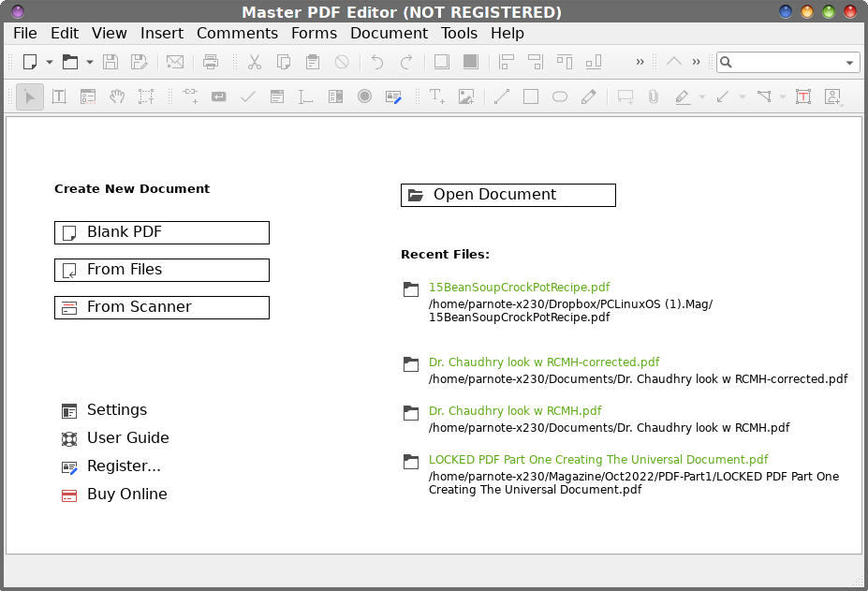The height and width of the screenshot is (591, 868).
Task: Expand the Open file dropdown arrow
Action: point(90,62)
